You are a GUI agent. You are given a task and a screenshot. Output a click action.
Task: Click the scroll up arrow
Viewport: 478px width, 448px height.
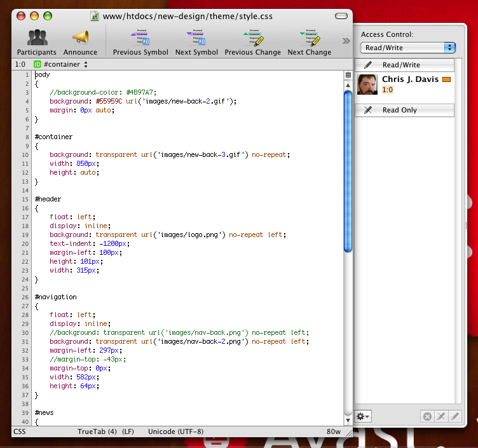click(348, 85)
